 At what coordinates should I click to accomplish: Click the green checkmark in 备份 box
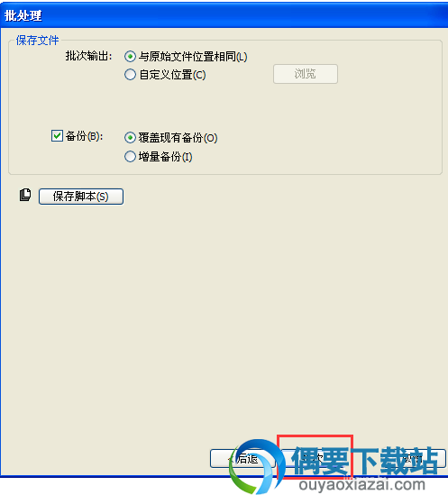[57, 136]
